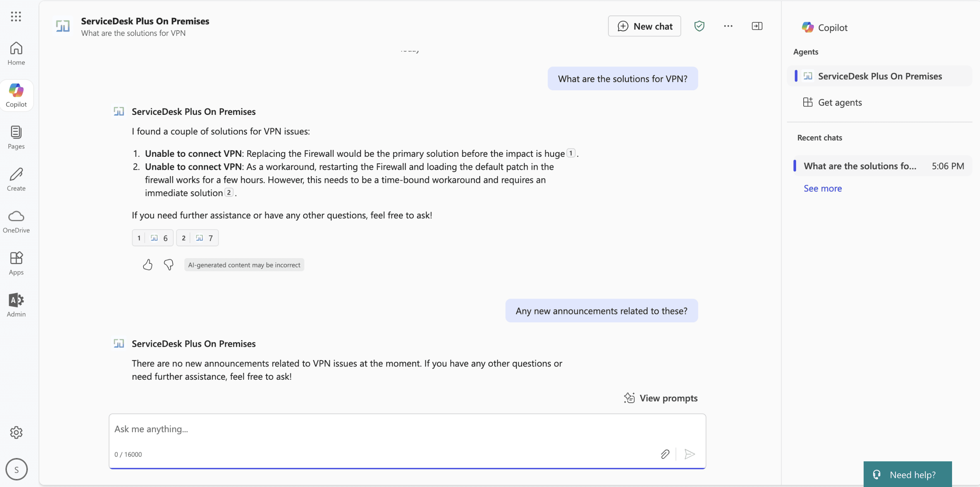The image size is (980, 487).
Task: Open settings gear icon
Action: point(16,432)
